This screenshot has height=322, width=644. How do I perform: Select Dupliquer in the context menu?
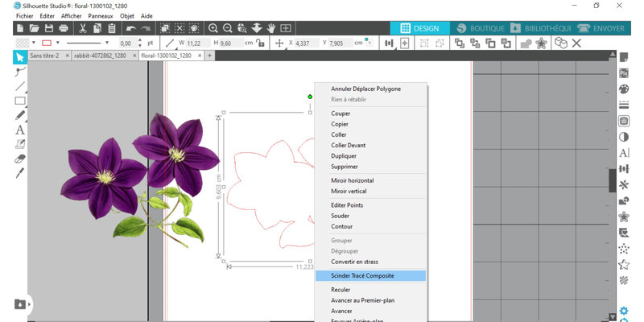pos(349,155)
